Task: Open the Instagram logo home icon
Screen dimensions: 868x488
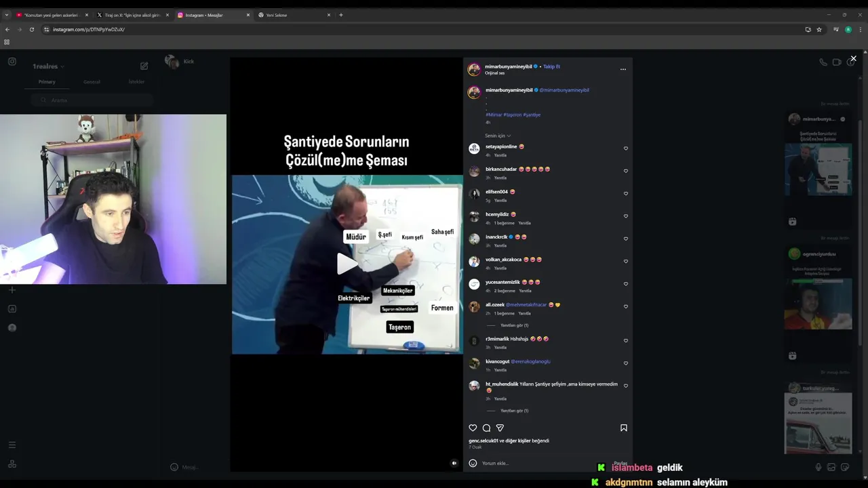Action: click(12, 62)
